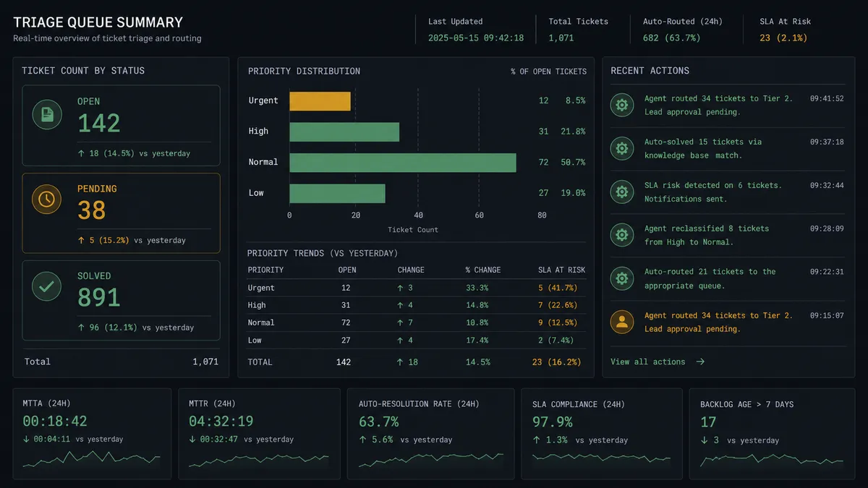Click arrow icon next to View all actions
The height and width of the screenshot is (488, 868).
(700, 361)
